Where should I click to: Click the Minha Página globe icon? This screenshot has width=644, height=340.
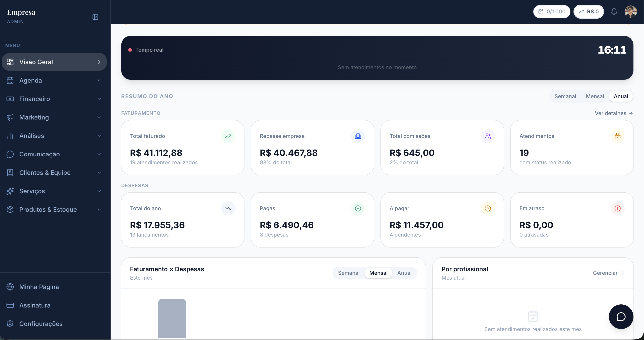pyautogui.click(x=10, y=287)
